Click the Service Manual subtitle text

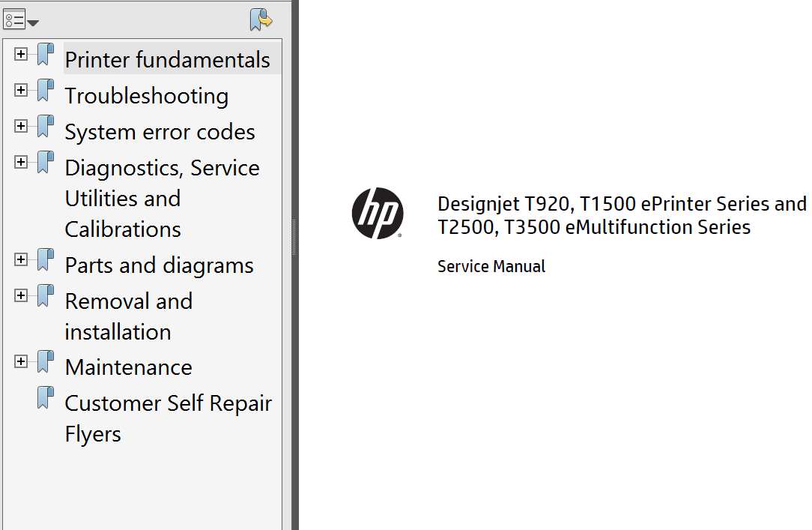491,266
